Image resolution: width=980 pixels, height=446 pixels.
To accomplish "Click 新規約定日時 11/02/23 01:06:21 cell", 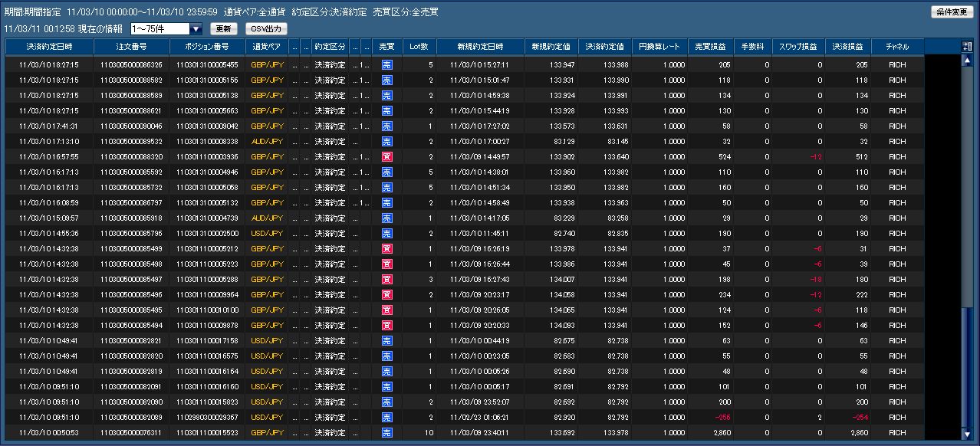I will pyautogui.click(x=480, y=417).
